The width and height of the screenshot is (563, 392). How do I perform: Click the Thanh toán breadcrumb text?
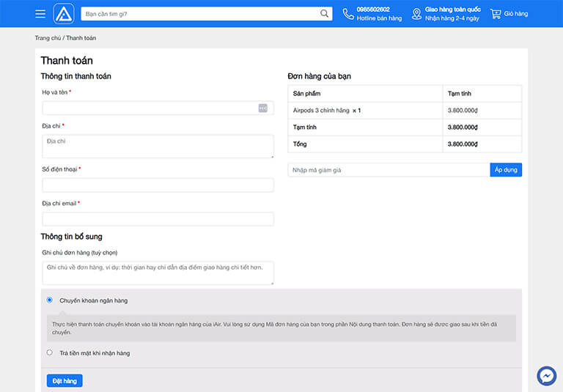[81, 38]
